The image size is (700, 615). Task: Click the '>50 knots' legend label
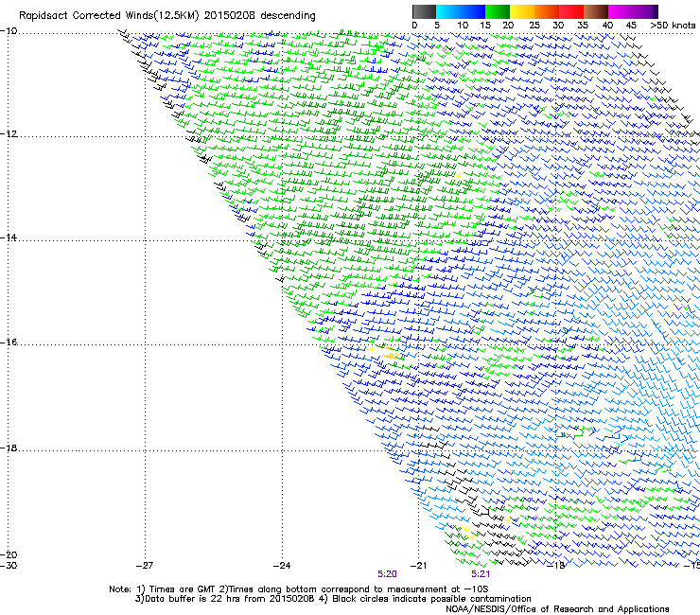[x=673, y=26]
